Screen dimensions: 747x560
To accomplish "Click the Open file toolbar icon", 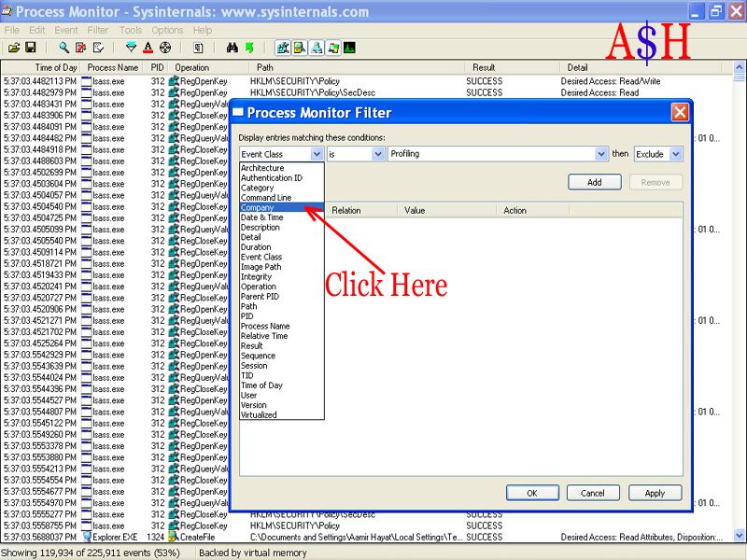I will point(14,48).
